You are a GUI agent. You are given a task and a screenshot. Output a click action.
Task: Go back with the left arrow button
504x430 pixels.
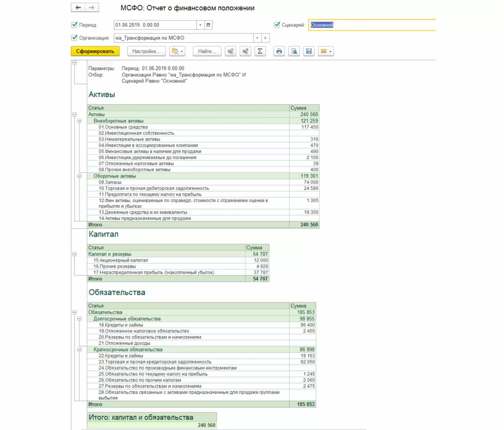click(x=78, y=8)
